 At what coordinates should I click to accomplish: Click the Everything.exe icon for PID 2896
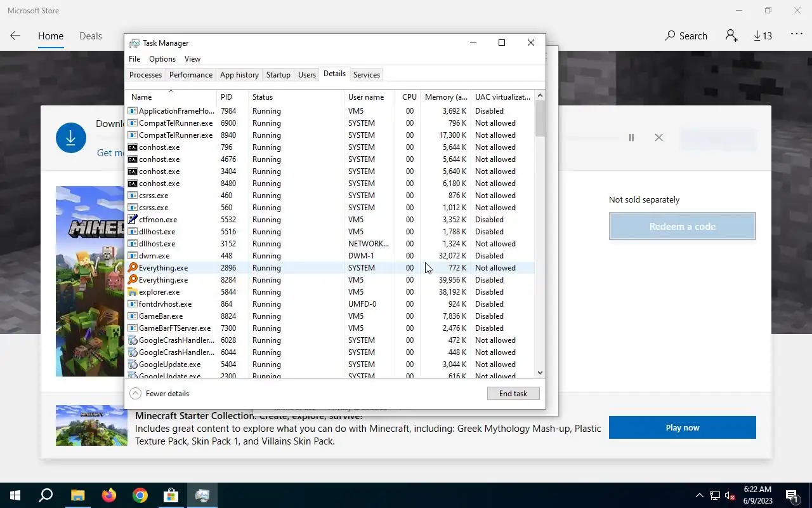133,268
